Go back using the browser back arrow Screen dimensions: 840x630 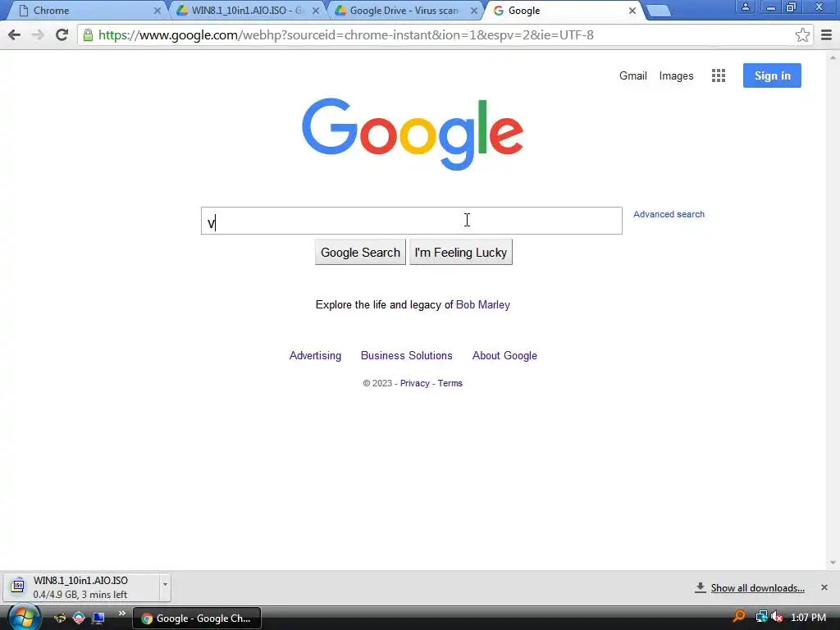click(15, 35)
